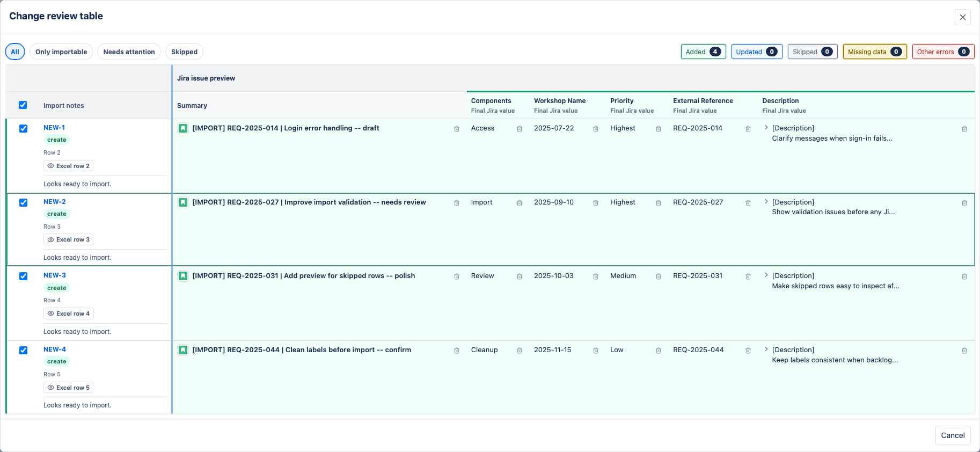Delete the Access component value
This screenshot has height=452, width=980.
(520, 129)
